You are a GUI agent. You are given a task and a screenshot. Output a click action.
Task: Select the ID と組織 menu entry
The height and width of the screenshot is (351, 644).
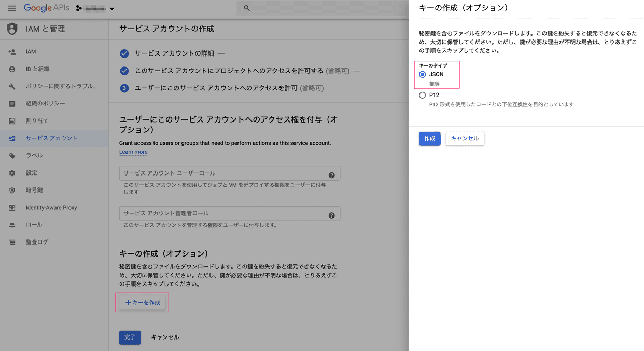click(40, 69)
